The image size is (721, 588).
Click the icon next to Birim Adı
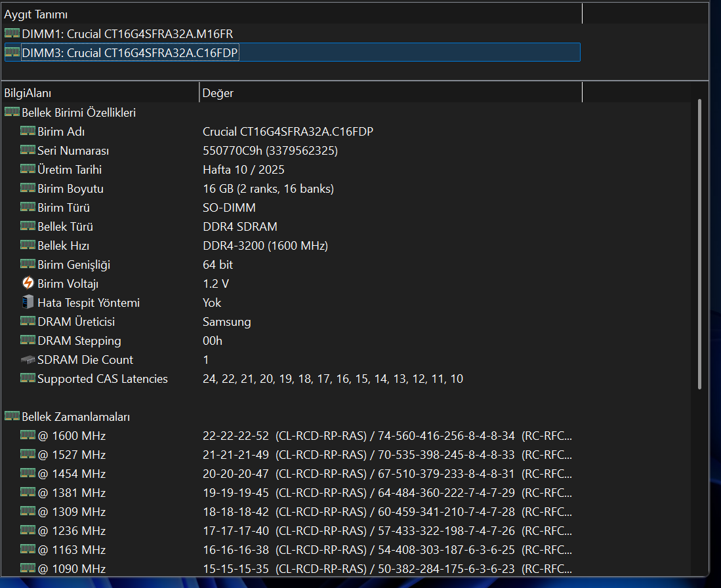28,131
